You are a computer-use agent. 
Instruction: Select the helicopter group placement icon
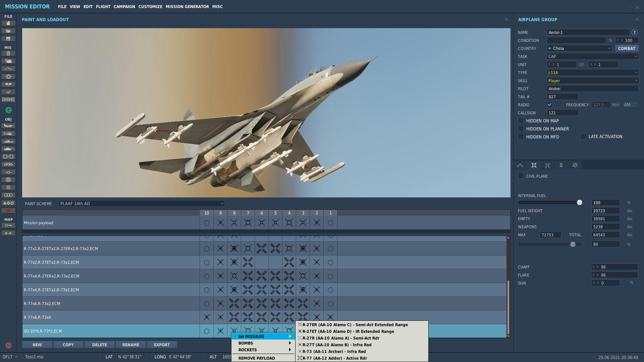8,133
